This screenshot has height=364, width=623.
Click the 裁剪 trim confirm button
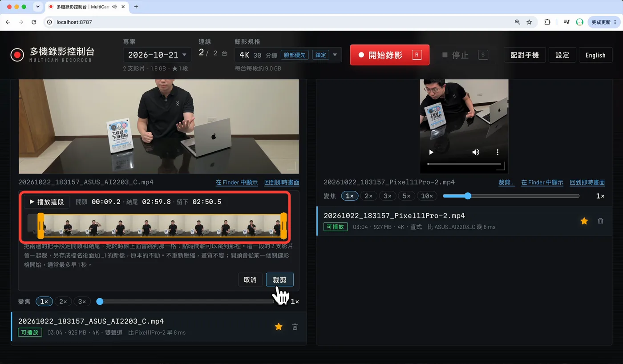279,280
